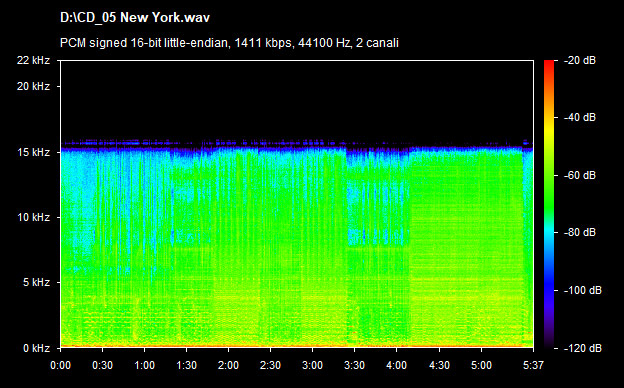
Task: Click the '2:30' time axis label
Action: tap(270, 365)
